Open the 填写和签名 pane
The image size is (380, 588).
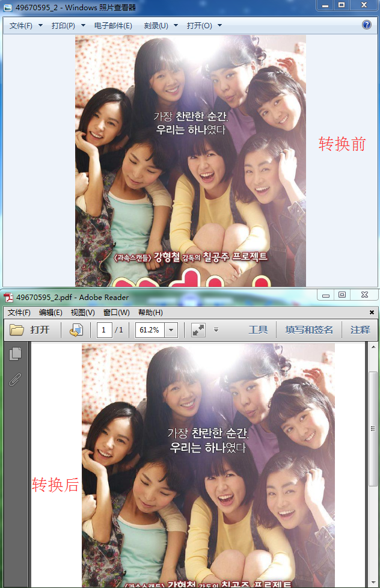click(x=309, y=330)
